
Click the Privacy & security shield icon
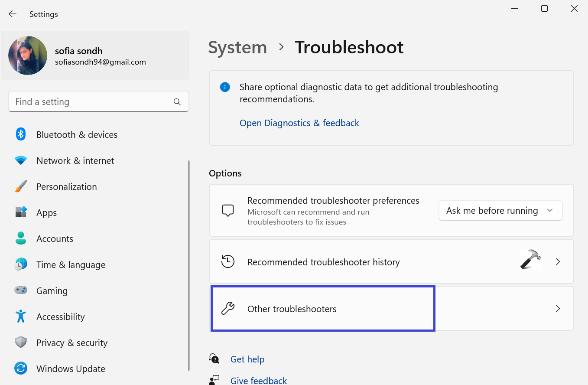click(20, 343)
